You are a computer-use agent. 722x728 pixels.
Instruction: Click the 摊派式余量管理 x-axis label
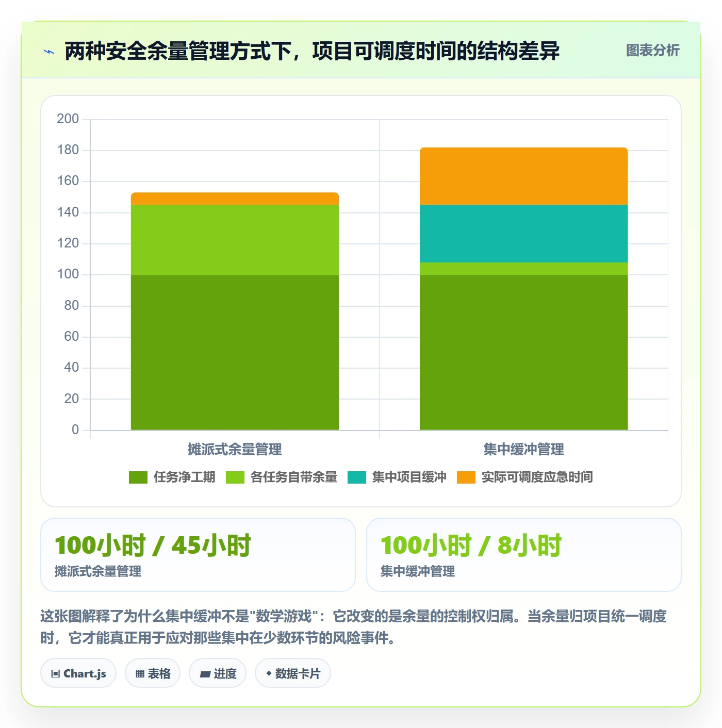235,450
